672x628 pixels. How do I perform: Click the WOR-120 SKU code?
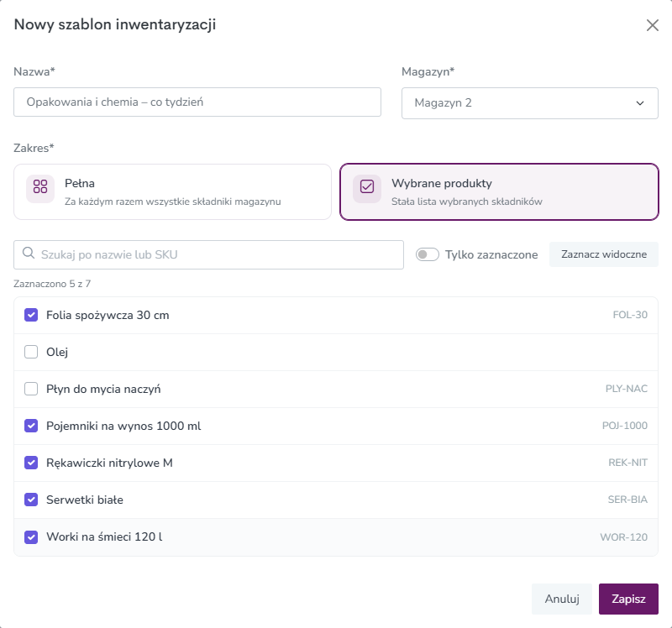(623, 537)
